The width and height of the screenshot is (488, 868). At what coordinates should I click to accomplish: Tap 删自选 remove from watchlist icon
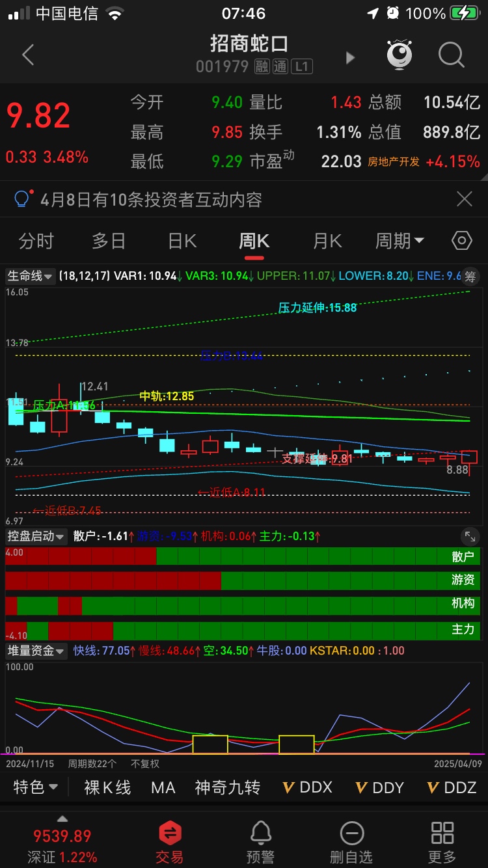tap(351, 841)
